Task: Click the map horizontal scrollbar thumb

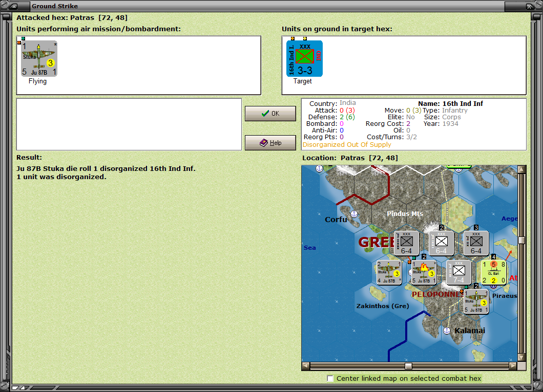Action: 409,366
